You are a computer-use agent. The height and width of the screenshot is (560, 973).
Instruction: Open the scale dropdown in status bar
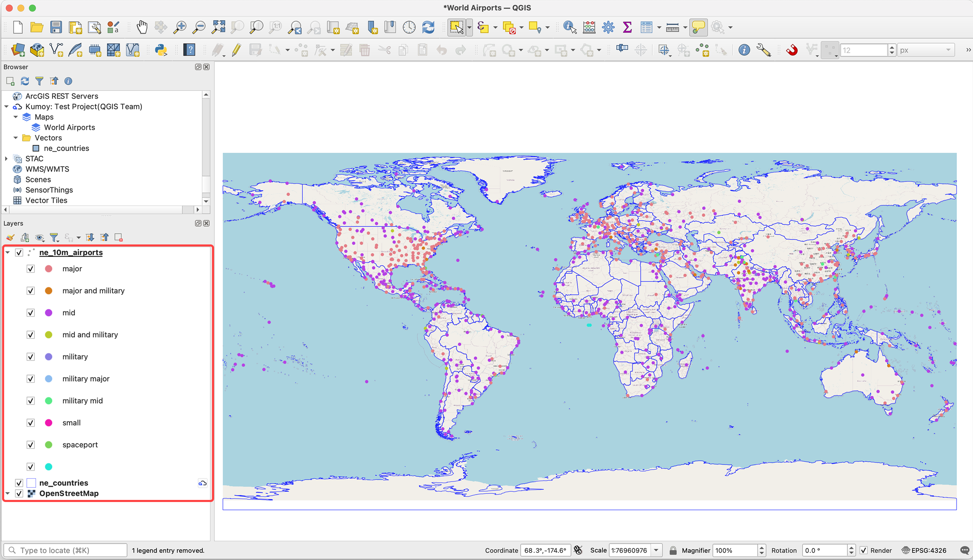pos(656,550)
